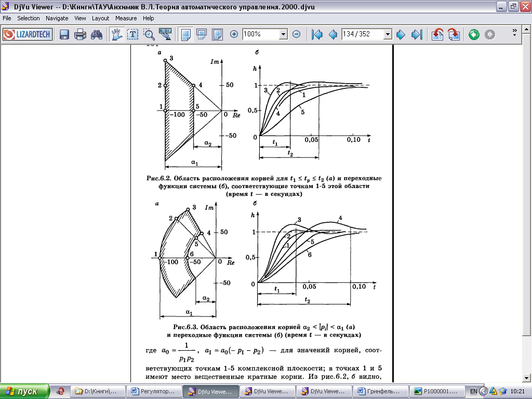Open the Selection menu
This screenshot has height=399, width=532.
pos(29,18)
